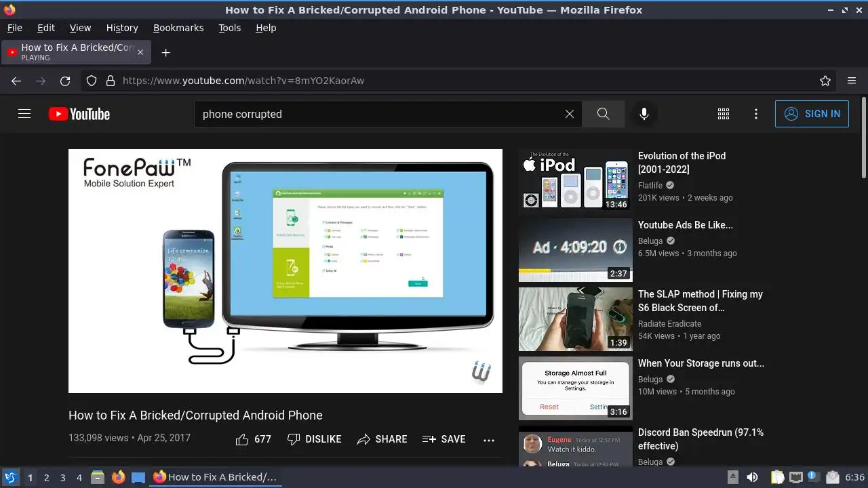Open the History menu

pos(122,28)
